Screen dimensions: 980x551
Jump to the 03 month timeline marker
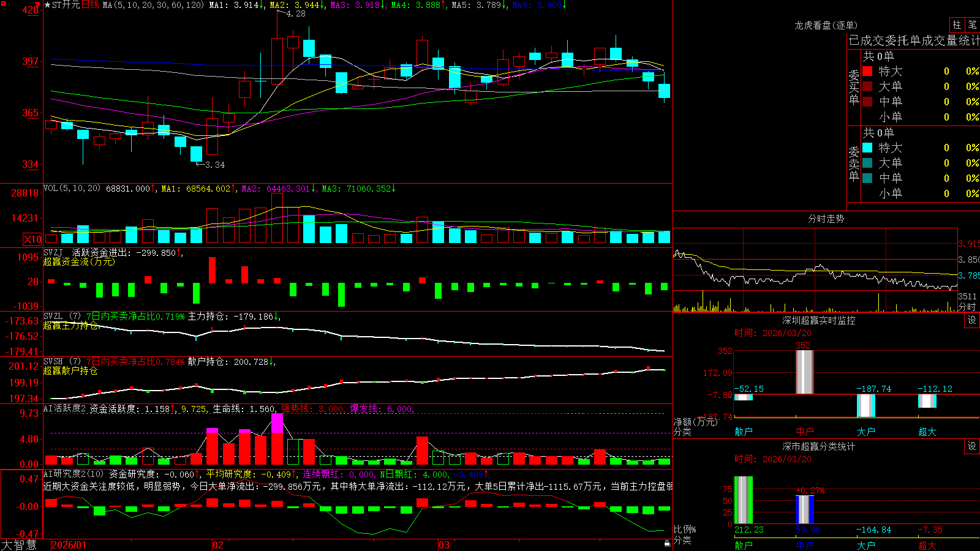pos(444,545)
